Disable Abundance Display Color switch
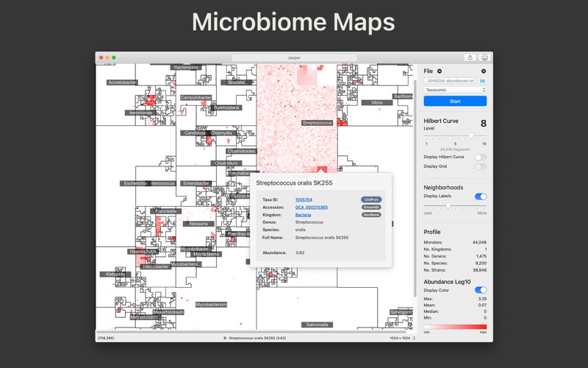The width and height of the screenshot is (588, 368). tap(481, 290)
